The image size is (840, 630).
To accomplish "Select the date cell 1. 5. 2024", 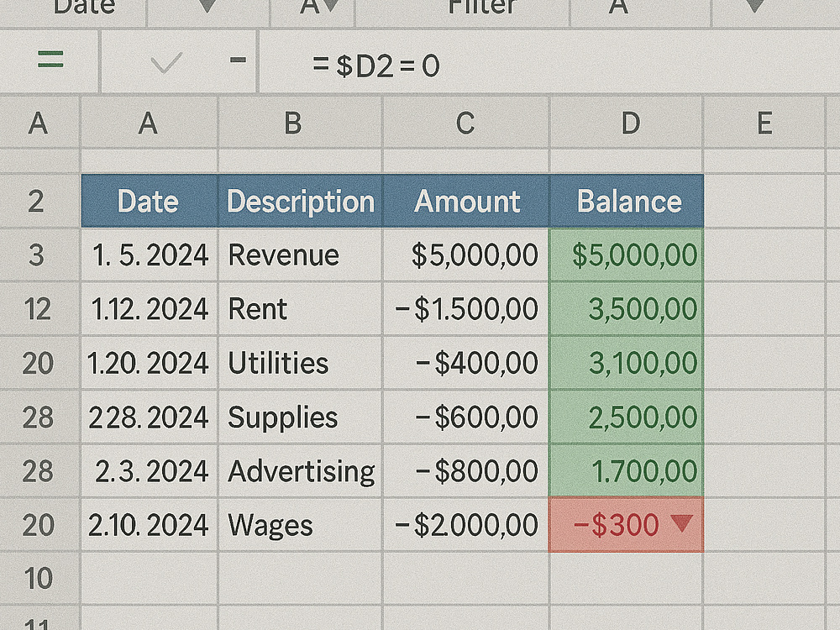I will pos(150,255).
